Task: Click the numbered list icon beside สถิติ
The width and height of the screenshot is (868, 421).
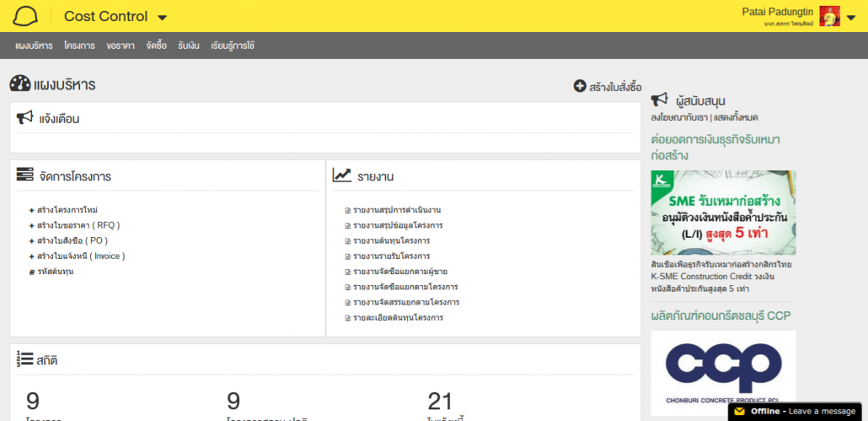Action: [24, 359]
